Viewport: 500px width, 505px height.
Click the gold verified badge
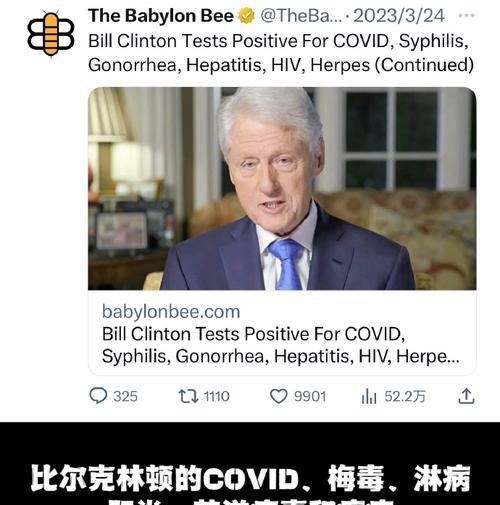click(246, 16)
